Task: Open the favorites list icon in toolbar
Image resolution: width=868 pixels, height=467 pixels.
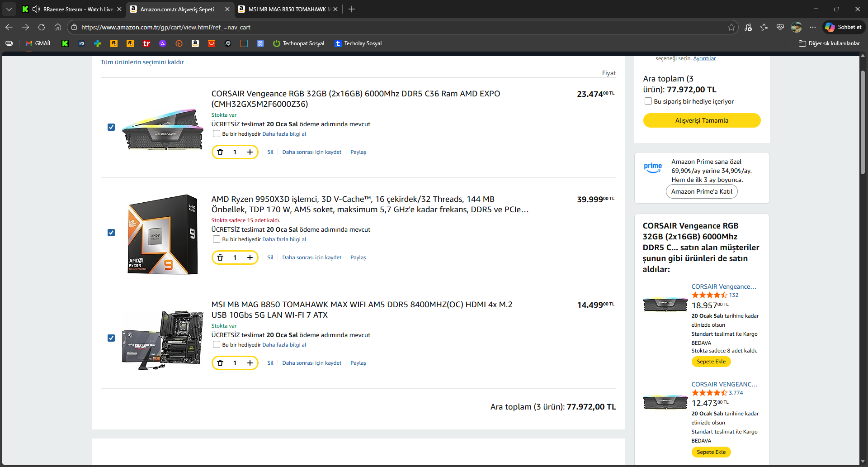Action: tap(764, 27)
